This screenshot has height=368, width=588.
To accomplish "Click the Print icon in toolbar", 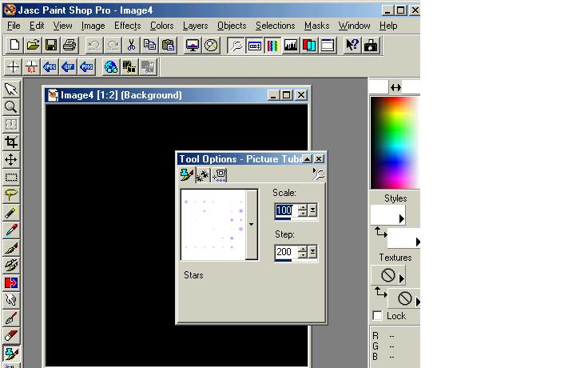I will tap(70, 46).
